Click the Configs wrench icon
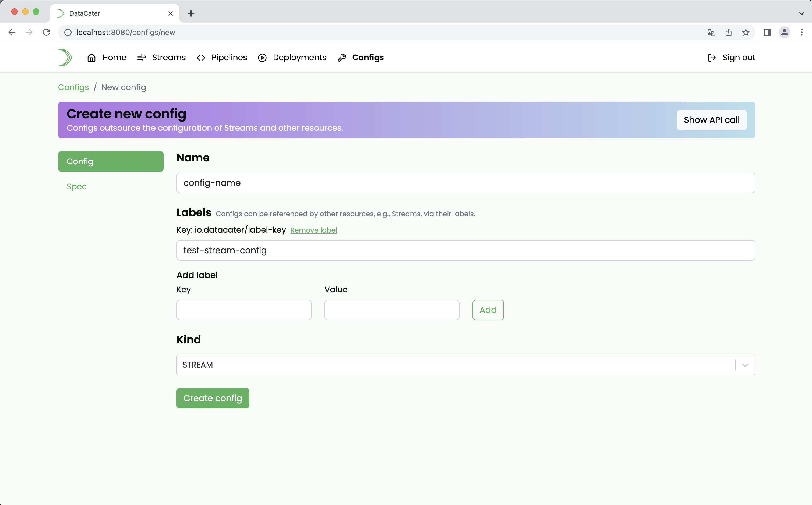This screenshot has width=812, height=505. pyautogui.click(x=342, y=58)
